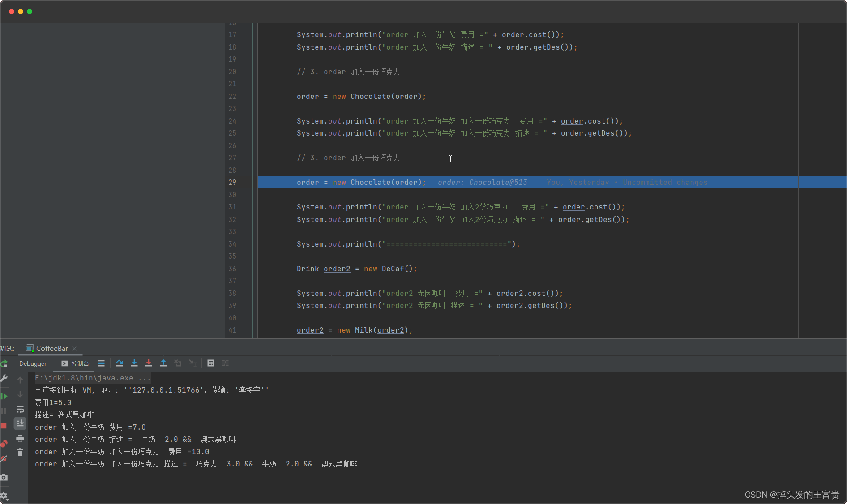Screen dimensions: 847x504
Task: Click '费用1=5.0' in the console output
Action: (x=53, y=402)
